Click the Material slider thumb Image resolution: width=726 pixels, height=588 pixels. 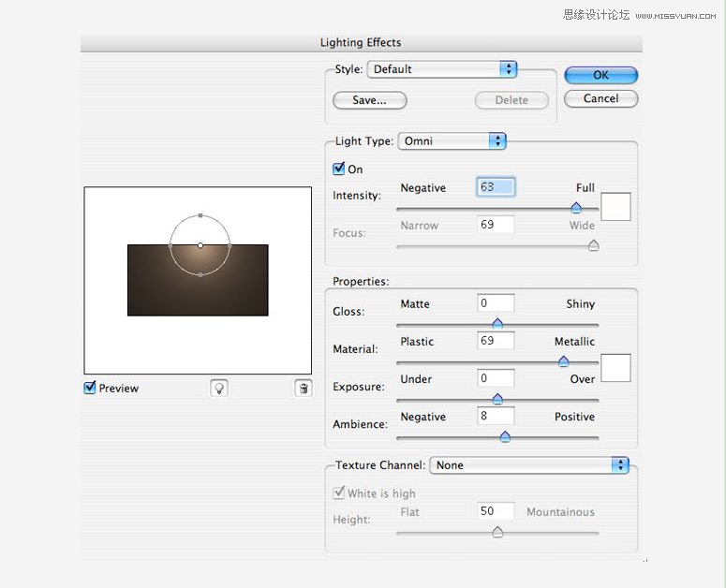coord(564,361)
